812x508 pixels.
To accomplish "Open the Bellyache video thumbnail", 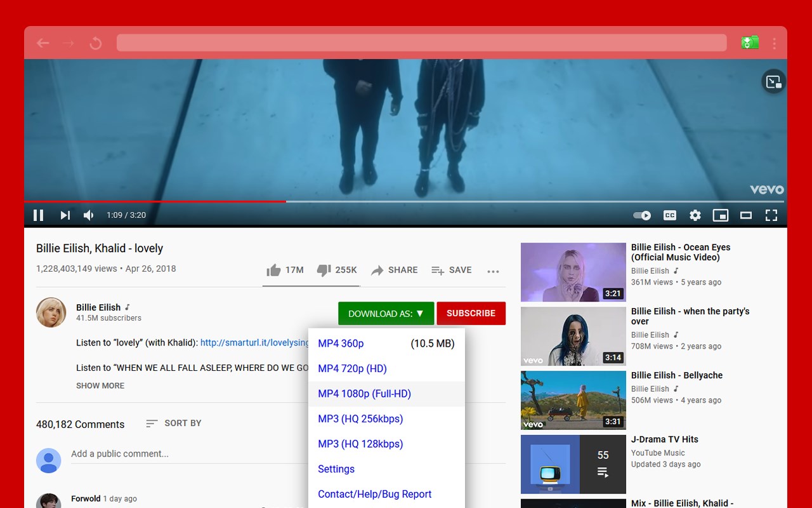I will (x=573, y=400).
